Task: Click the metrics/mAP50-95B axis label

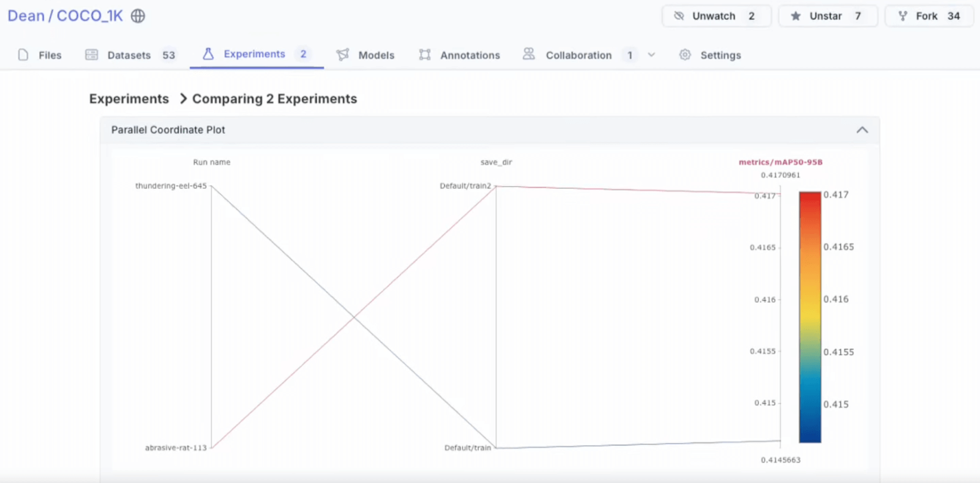Action: 780,162
